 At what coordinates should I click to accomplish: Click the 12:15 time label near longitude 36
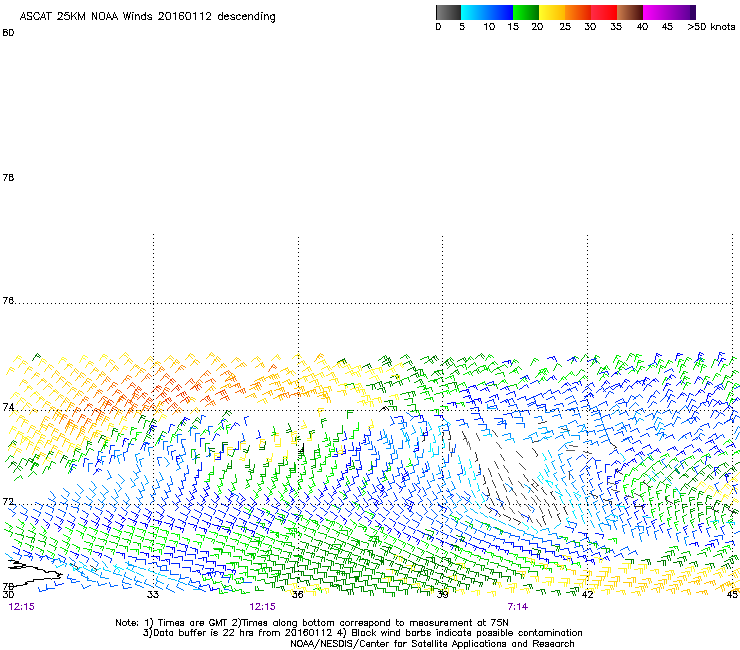pos(262,607)
